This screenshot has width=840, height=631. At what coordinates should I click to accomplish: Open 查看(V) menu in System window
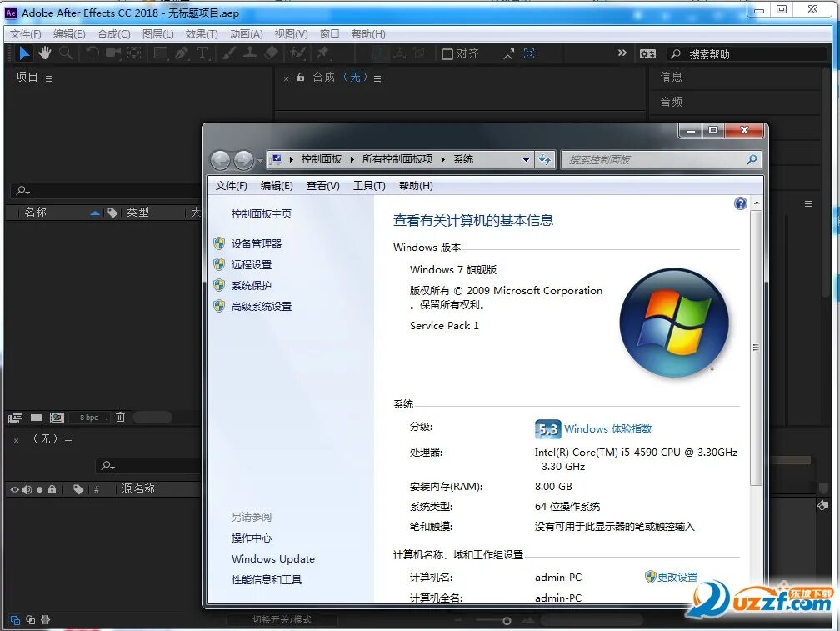pos(323,186)
